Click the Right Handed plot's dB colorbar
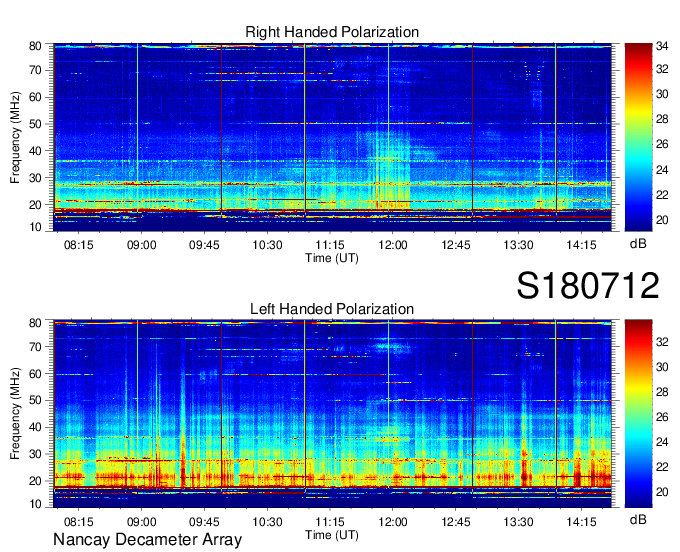Screen dimensions: 680x552 coord(638,137)
